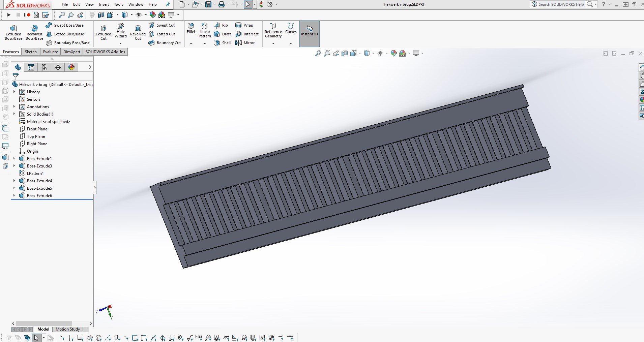Activate the Revolved Cut tool
Viewport: 644px width, 342px height.
(x=138, y=32)
